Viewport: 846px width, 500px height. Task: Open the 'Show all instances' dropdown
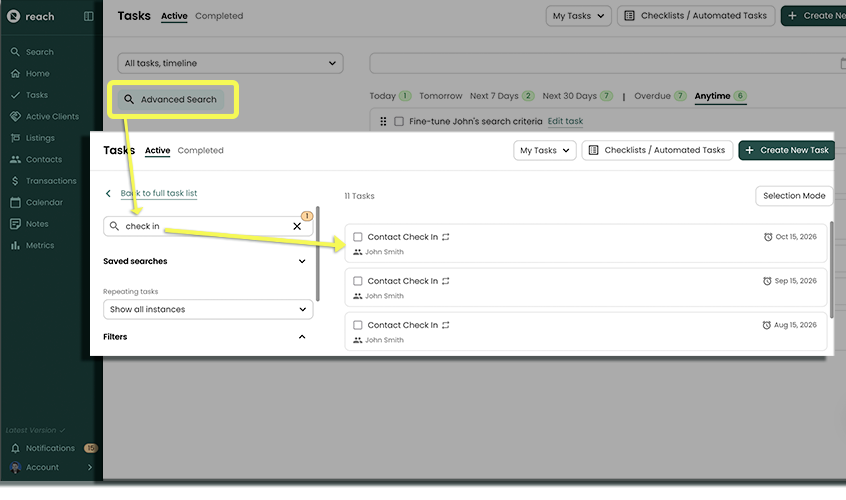[208, 310]
